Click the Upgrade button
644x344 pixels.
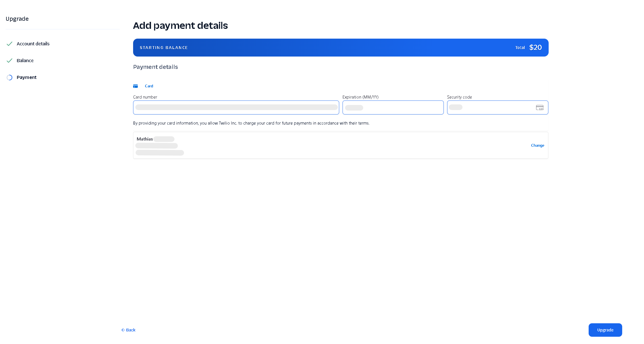[605, 330]
